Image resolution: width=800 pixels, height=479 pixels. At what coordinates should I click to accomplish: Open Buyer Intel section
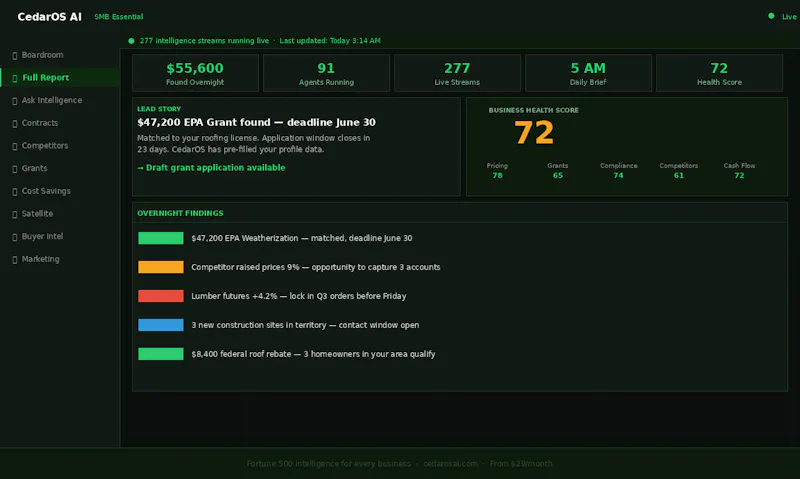[x=60, y=236]
